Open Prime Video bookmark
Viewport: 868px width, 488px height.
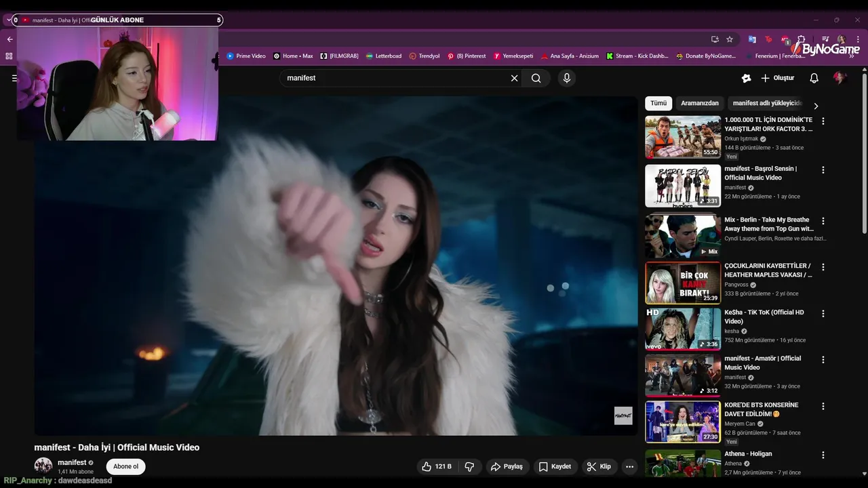[x=246, y=56]
